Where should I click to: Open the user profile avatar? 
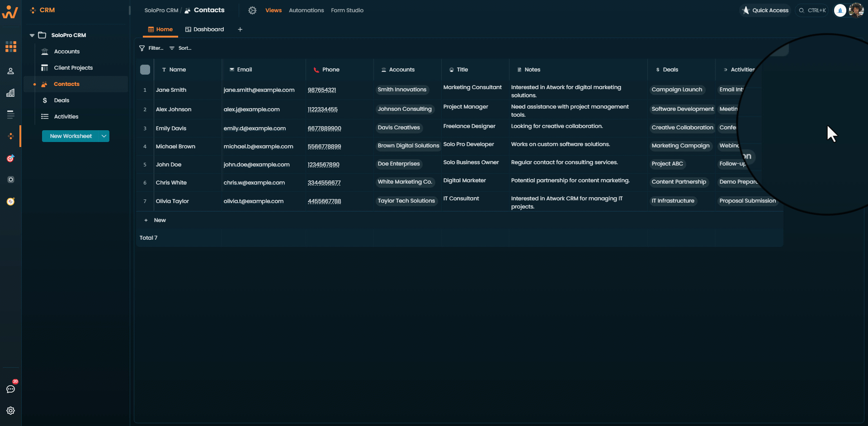(856, 10)
